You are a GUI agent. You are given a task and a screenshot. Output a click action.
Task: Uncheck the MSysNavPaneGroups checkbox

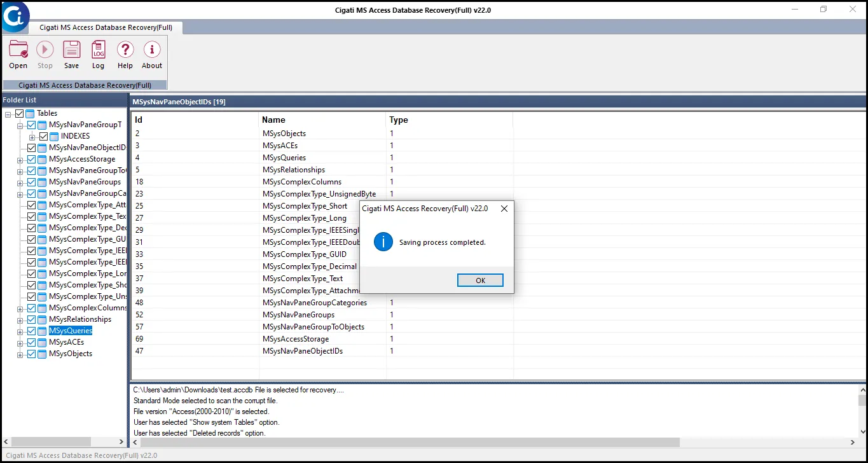click(31, 182)
